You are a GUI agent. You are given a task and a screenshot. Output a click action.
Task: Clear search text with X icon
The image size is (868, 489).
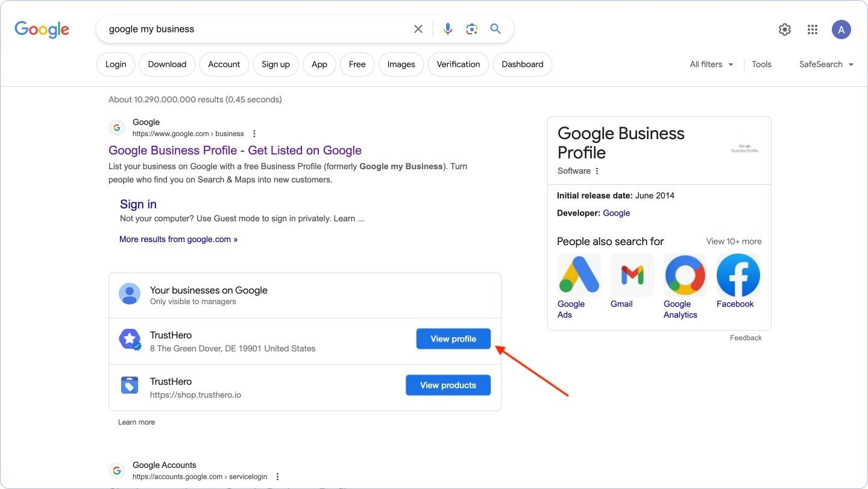click(418, 29)
